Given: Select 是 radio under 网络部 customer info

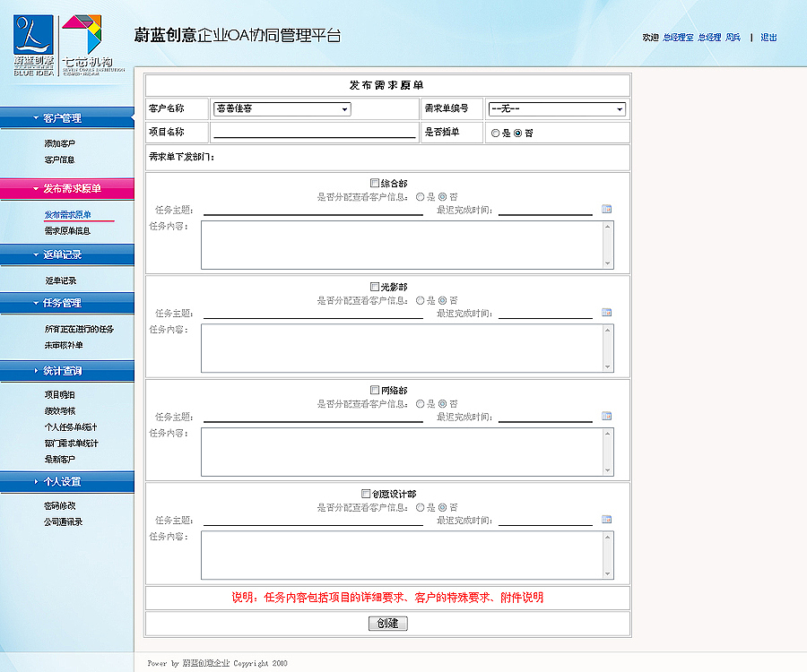Looking at the screenshot, I should tap(420, 403).
